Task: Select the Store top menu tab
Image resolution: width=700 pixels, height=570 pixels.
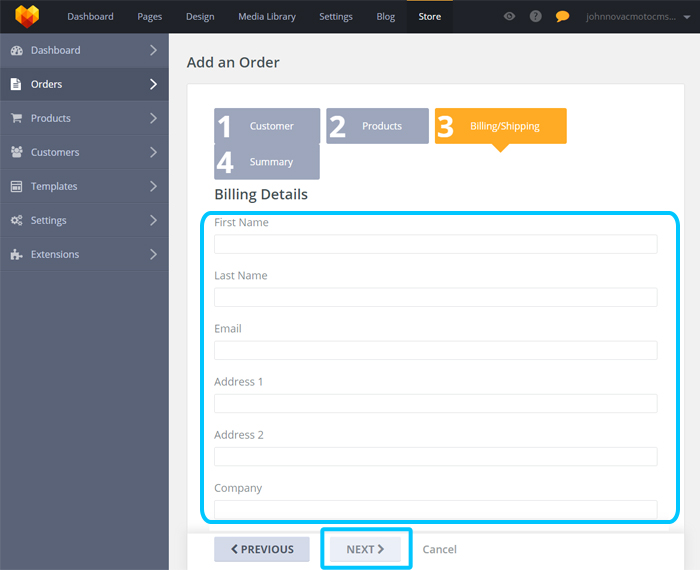Action: point(429,17)
